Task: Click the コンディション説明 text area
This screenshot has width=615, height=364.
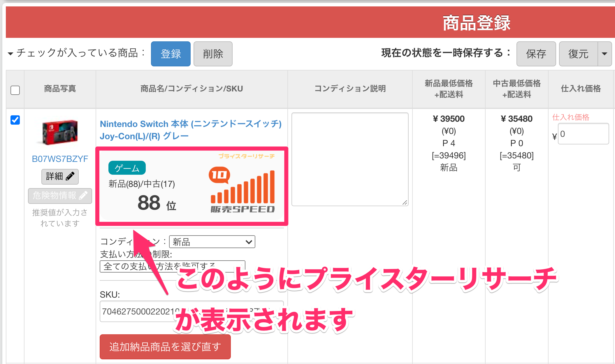Action: click(350, 159)
